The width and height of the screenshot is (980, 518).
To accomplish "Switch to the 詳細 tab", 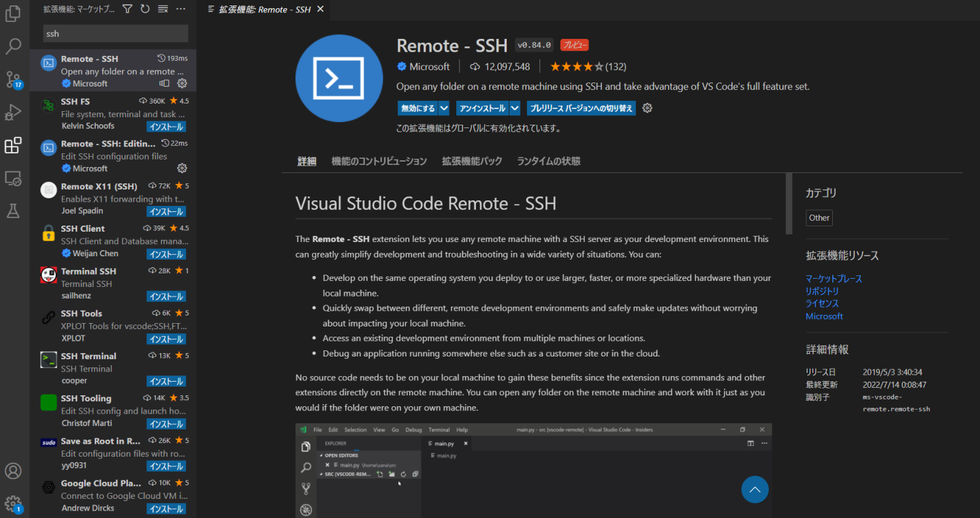I will click(307, 161).
